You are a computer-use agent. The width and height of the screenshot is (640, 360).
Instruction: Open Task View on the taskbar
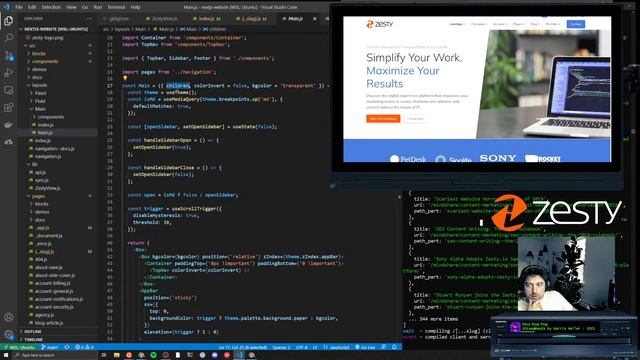pos(104,356)
